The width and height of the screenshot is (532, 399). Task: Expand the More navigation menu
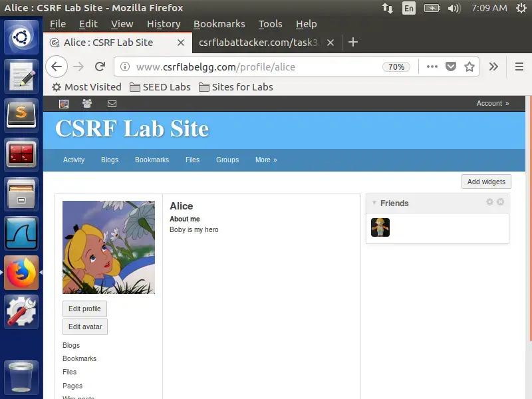pos(266,160)
